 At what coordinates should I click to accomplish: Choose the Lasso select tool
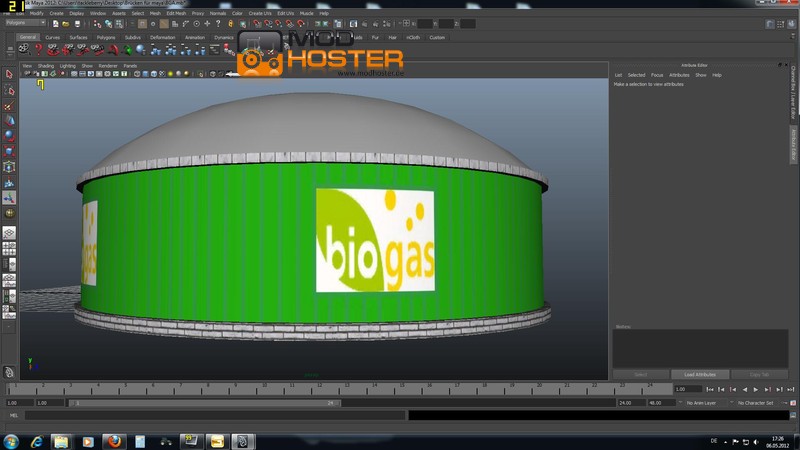tap(9, 90)
